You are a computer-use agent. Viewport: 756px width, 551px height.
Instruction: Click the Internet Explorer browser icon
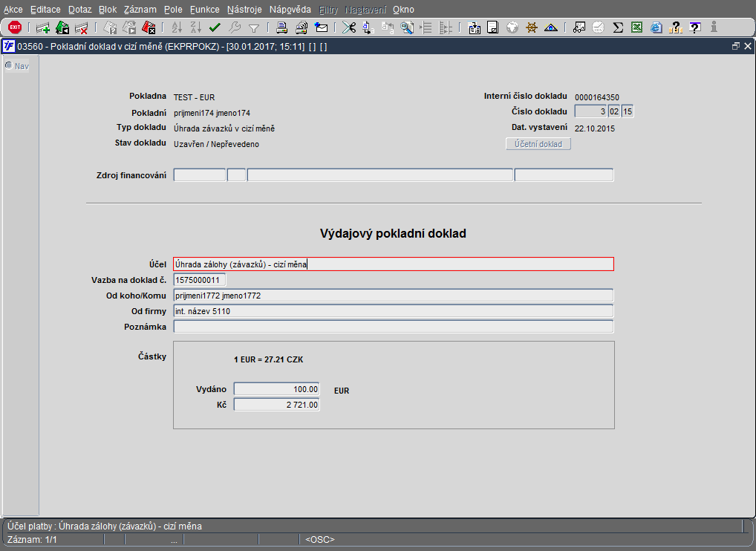coord(656,28)
